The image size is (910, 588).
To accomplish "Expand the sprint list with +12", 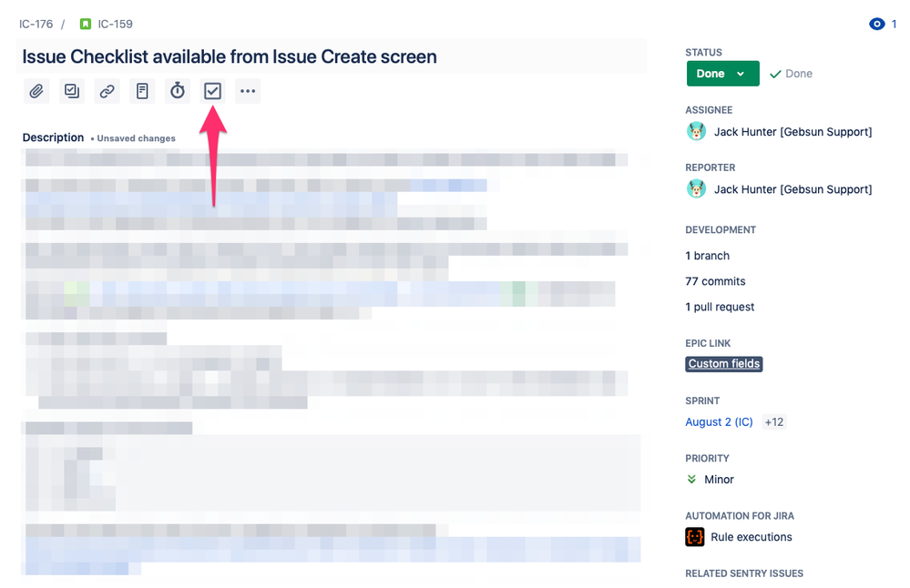I will (773, 421).
